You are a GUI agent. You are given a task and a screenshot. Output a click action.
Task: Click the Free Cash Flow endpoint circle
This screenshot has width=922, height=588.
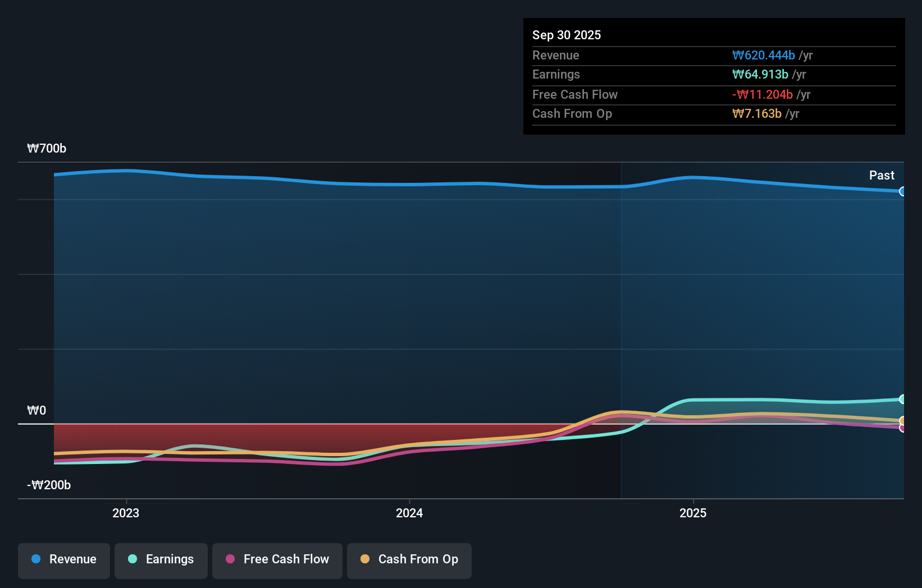tap(903, 428)
